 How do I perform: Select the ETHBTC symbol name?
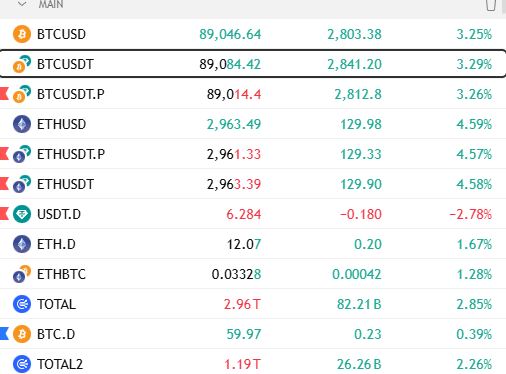point(61,274)
